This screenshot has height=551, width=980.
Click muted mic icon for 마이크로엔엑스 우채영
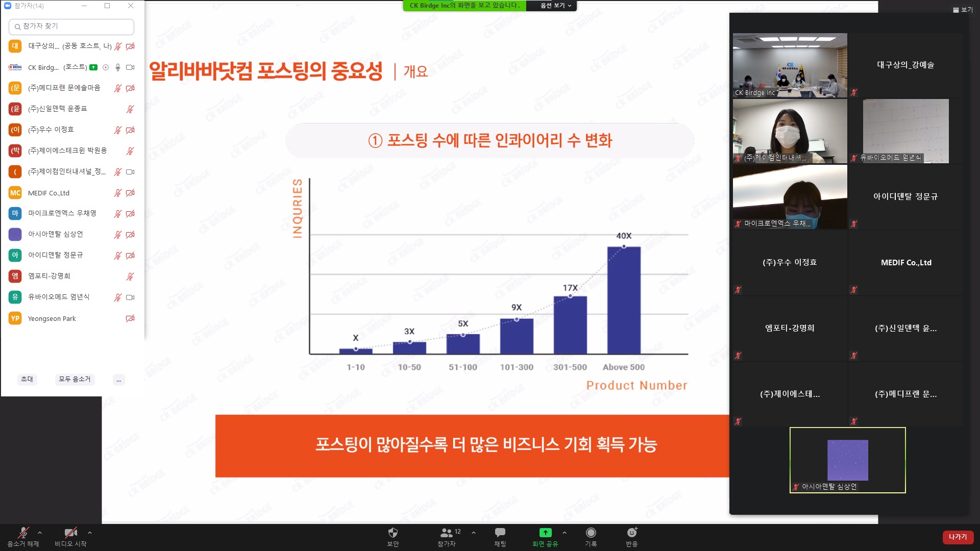coord(118,214)
